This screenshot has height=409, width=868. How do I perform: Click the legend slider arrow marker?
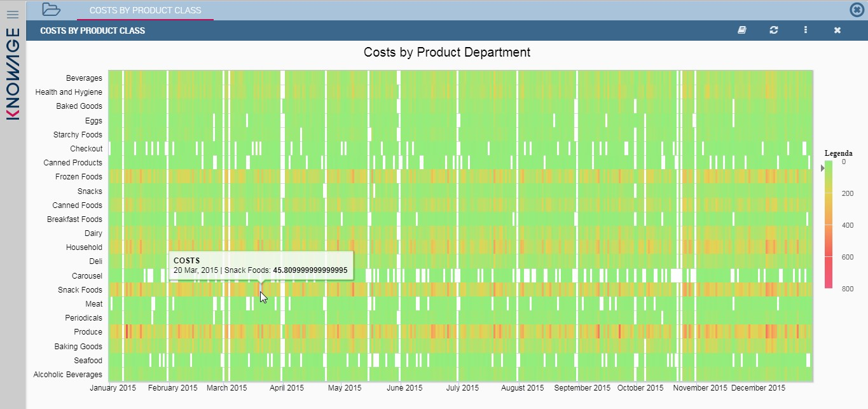click(822, 168)
